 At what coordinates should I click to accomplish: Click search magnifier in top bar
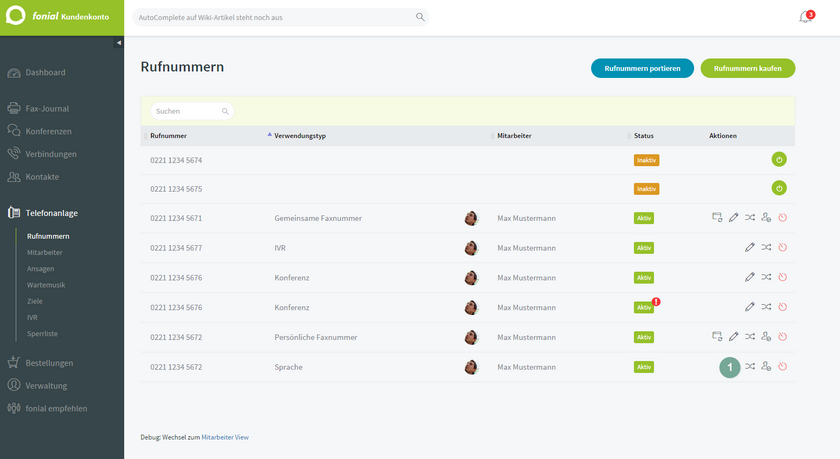[x=420, y=17]
